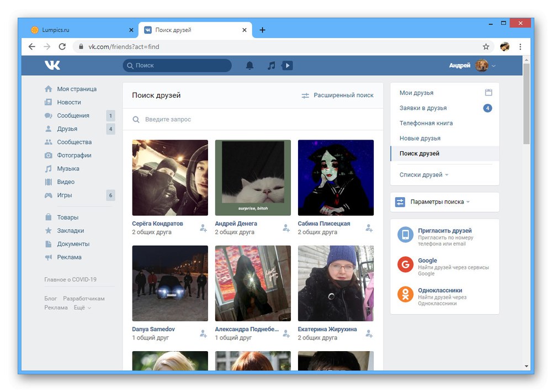Viewport: 552px width, 392px height.
Task: Expand the Ещё footer menu
Action: 82,308
